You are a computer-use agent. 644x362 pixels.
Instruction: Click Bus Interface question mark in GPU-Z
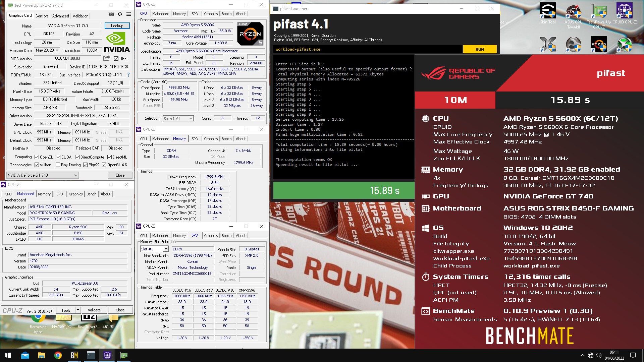128,75
